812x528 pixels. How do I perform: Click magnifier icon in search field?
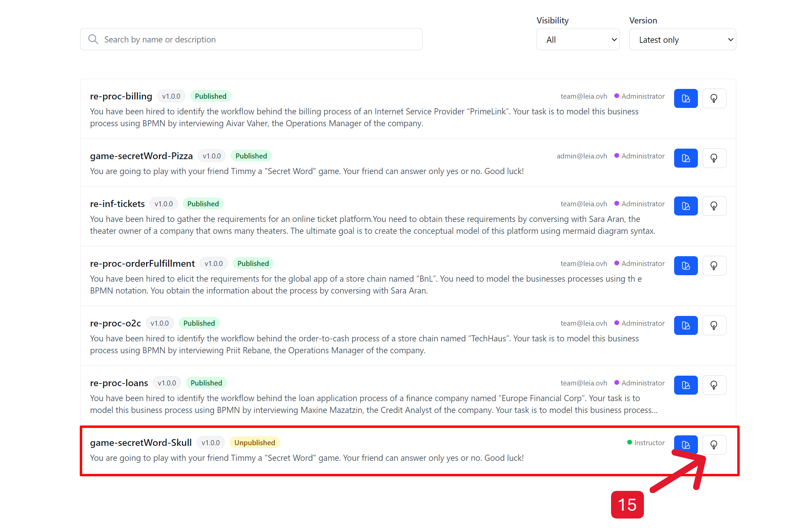coord(93,39)
